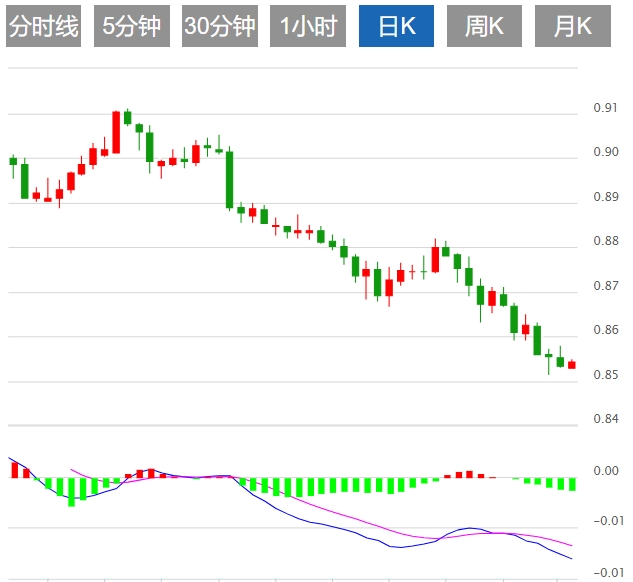Click the 0.00 MACD axis label
The height and width of the screenshot is (582, 633).
point(606,471)
